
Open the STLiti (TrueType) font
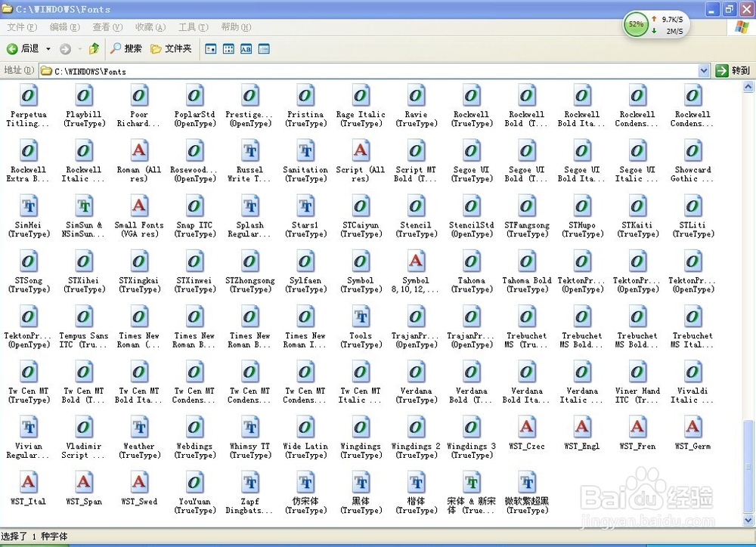[x=692, y=206]
